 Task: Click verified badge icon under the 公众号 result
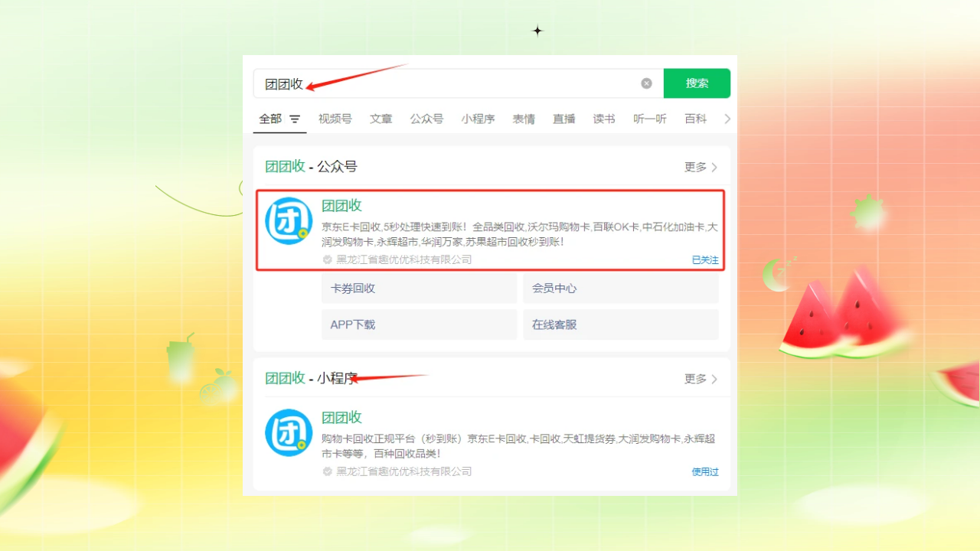point(328,259)
